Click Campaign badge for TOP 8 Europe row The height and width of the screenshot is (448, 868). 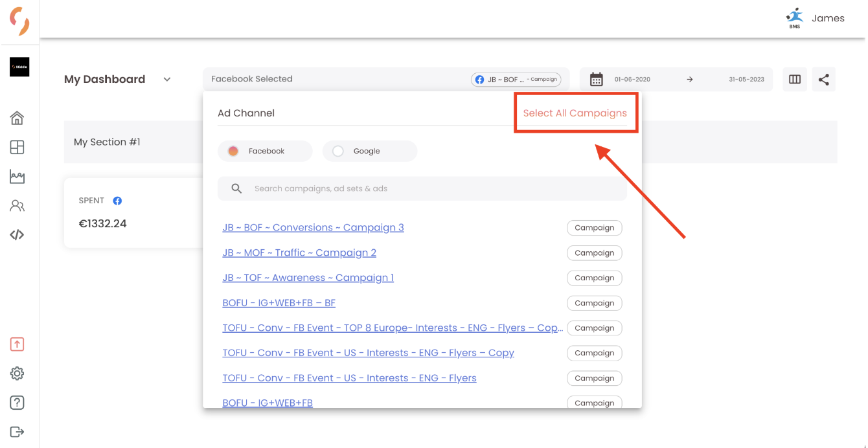point(595,328)
